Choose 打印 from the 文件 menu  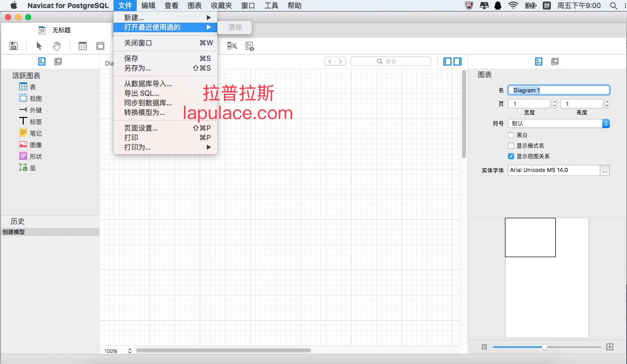[165, 138]
